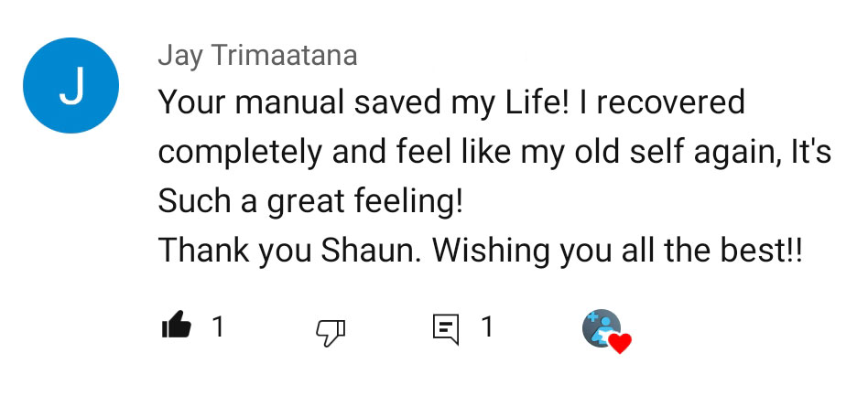Open Jay Trimaatana's channel name link
The width and height of the screenshot is (868, 396).
tap(257, 56)
